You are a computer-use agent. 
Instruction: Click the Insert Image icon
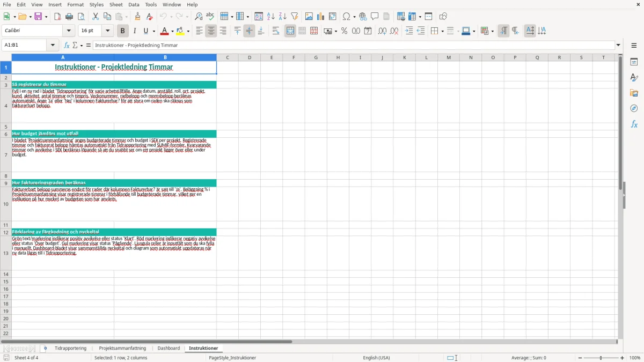click(x=309, y=17)
